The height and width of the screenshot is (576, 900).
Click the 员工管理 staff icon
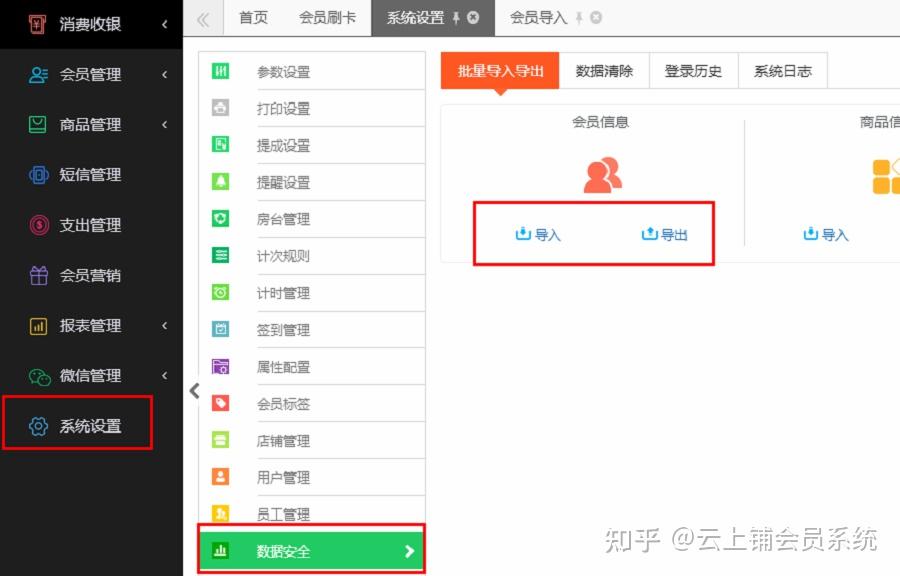pyautogui.click(x=220, y=513)
